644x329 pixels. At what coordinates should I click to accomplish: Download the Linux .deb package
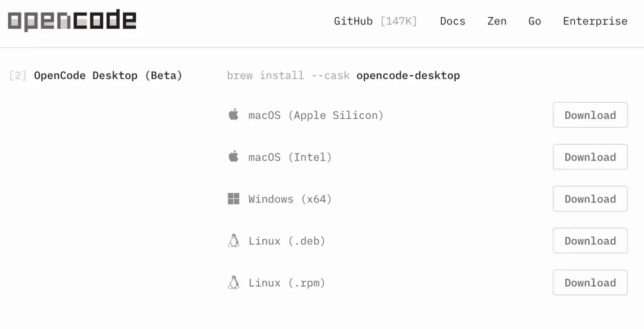pyautogui.click(x=590, y=241)
